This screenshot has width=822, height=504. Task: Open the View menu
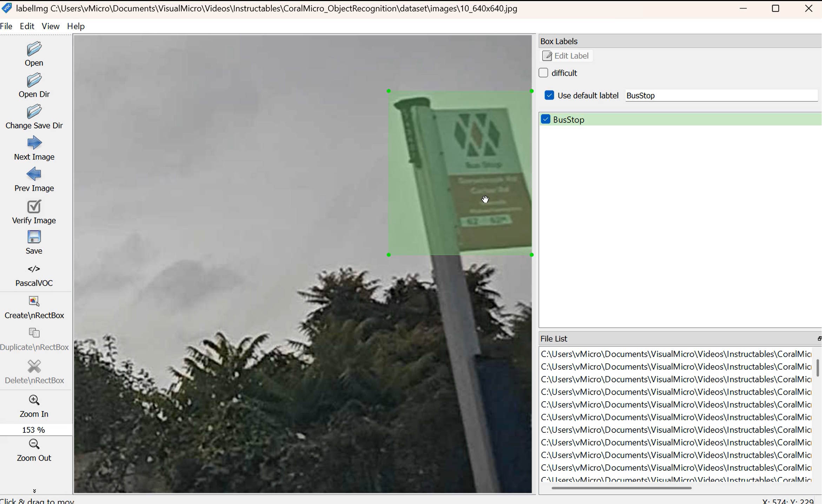click(x=50, y=26)
